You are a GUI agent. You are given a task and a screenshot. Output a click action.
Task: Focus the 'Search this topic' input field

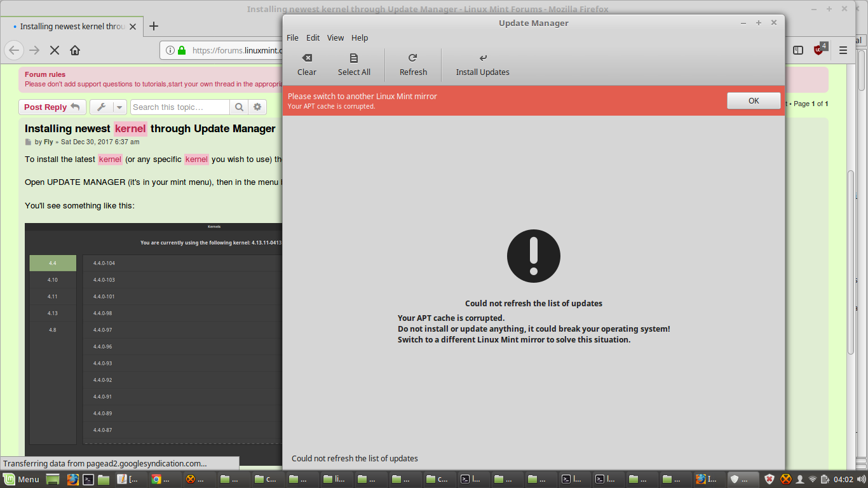pos(180,107)
